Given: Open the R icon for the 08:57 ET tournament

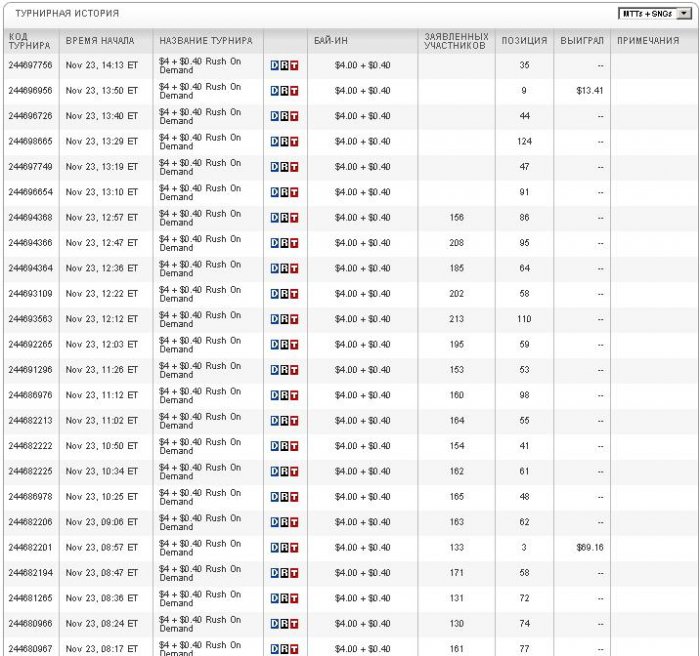Looking at the screenshot, I should tap(284, 548).
